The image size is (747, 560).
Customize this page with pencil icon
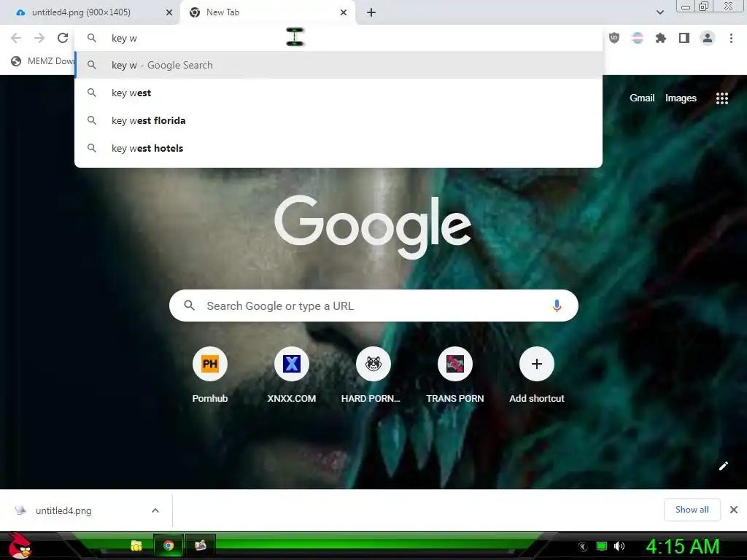[724, 466]
